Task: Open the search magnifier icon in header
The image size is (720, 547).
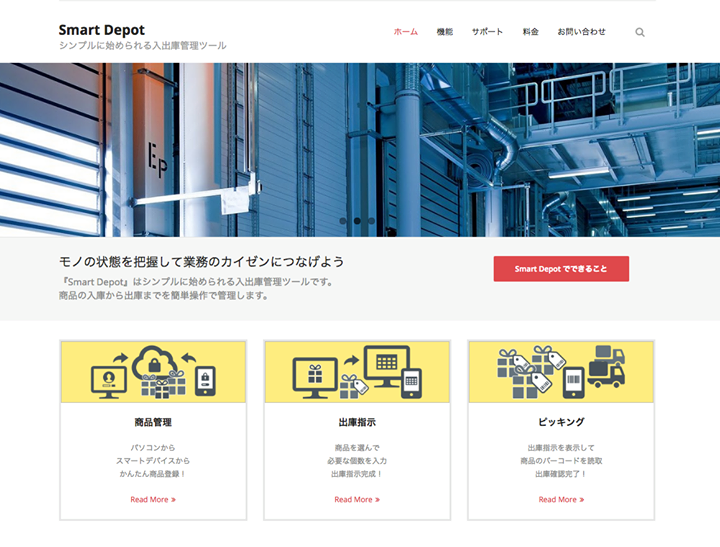Action: pyautogui.click(x=640, y=32)
